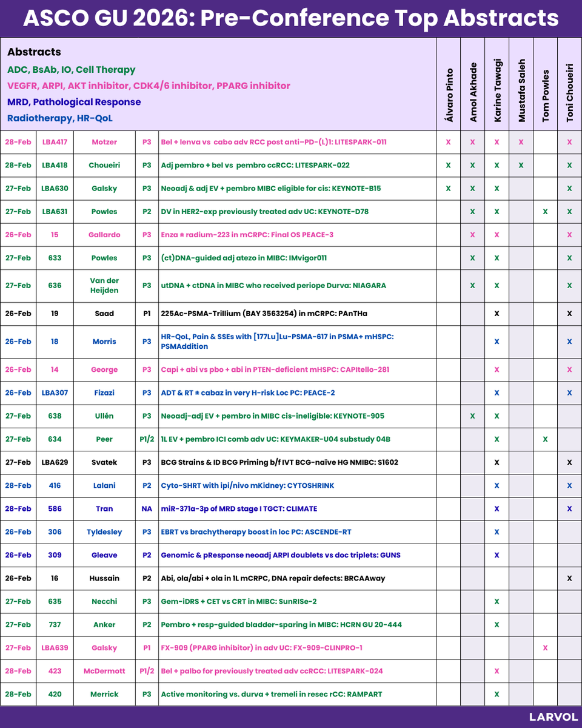Click title ending "LITESPARK-024"
Viewport: 582px width, 728px height.
tap(272, 671)
